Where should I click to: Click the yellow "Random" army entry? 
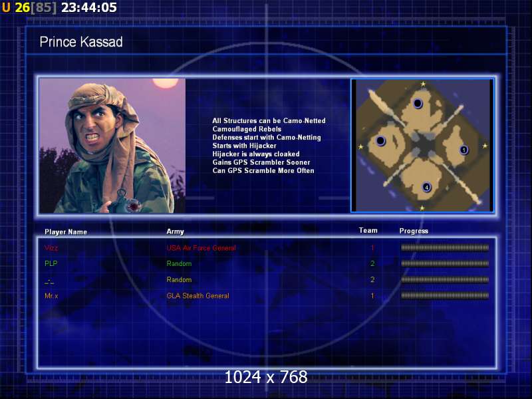click(179, 279)
